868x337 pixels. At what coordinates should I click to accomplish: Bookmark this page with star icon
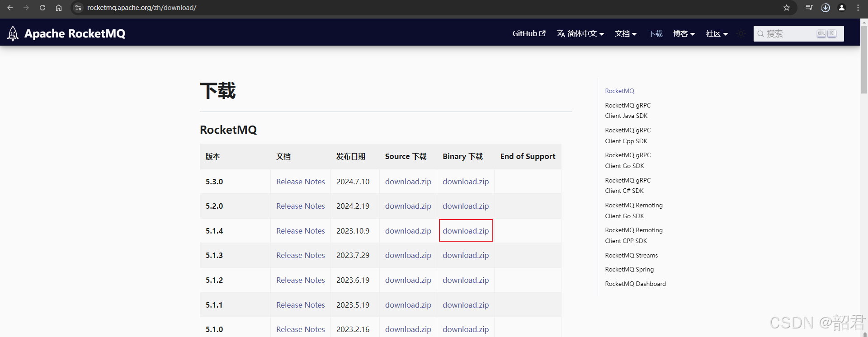(x=787, y=8)
